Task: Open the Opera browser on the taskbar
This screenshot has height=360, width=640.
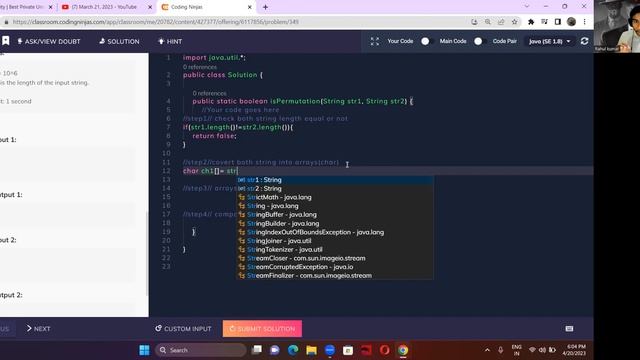Action: click(384, 350)
